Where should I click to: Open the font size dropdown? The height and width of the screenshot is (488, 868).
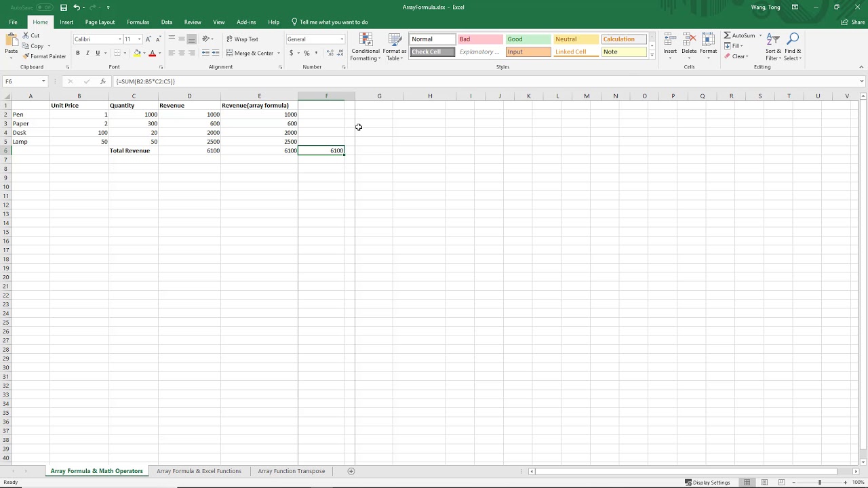(x=139, y=39)
